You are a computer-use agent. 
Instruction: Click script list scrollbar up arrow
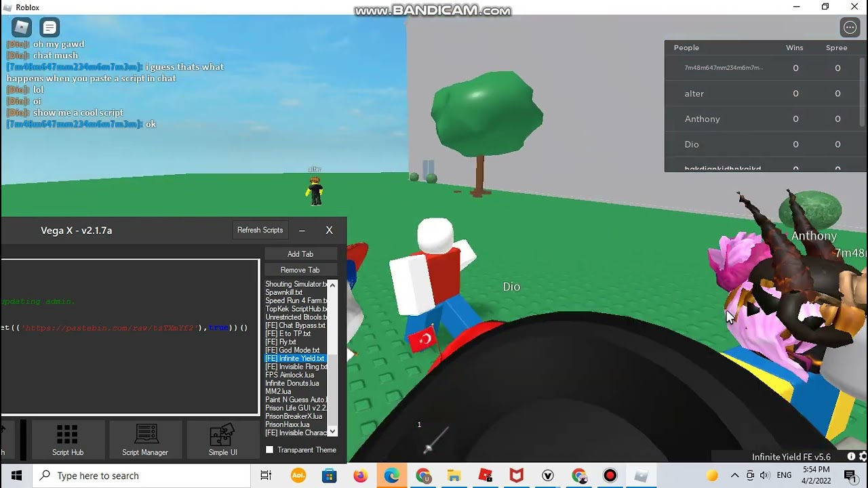(332, 285)
